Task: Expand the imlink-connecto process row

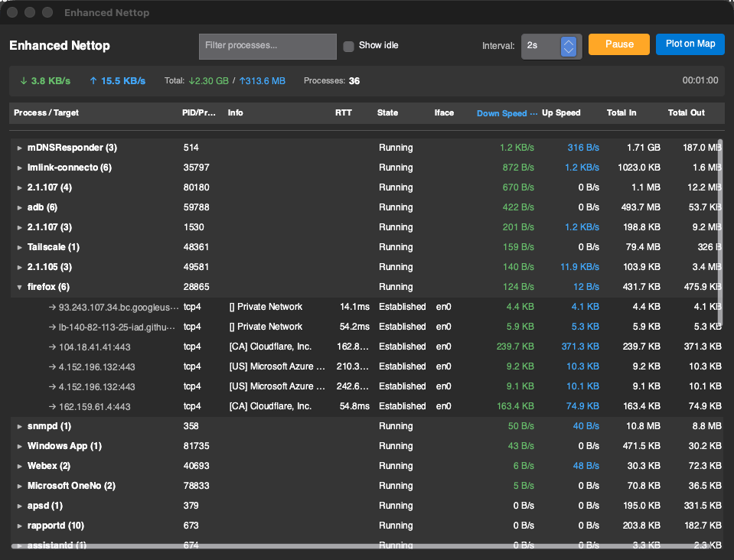Action: click(20, 168)
